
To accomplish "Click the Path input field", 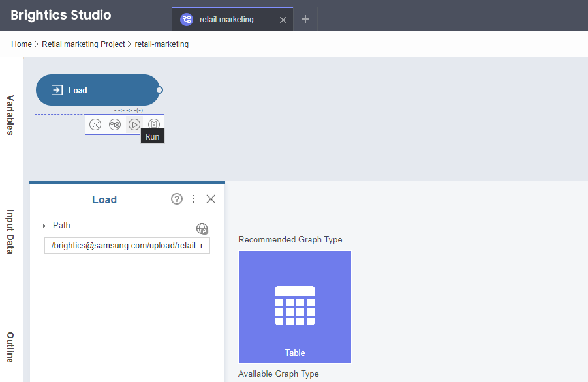I will point(127,246).
